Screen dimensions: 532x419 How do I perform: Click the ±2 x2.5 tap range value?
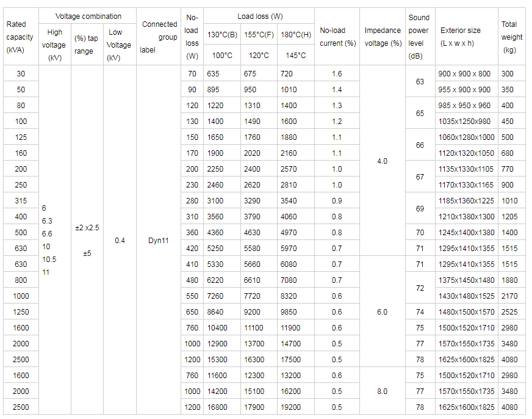pos(87,228)
